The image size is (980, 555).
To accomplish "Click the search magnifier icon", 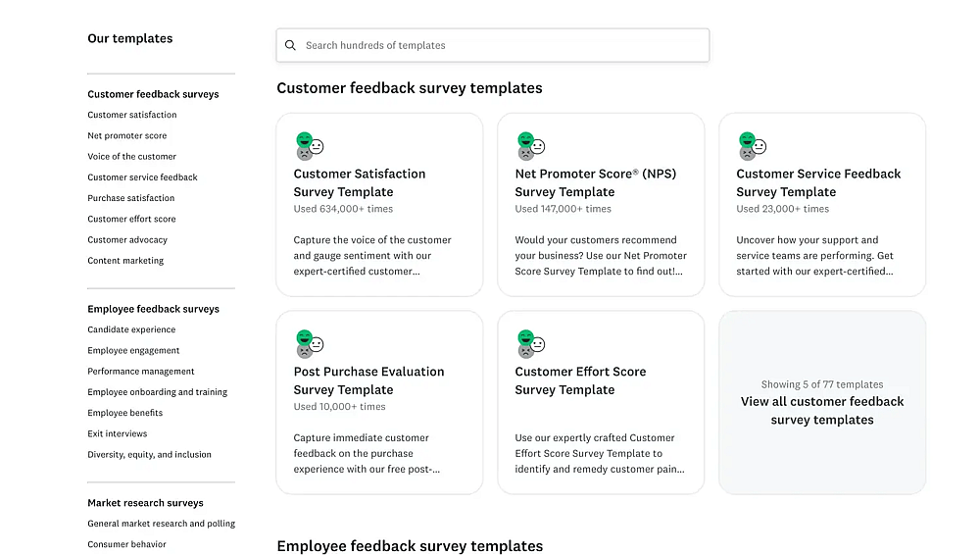I will click(x=290, y=45).
